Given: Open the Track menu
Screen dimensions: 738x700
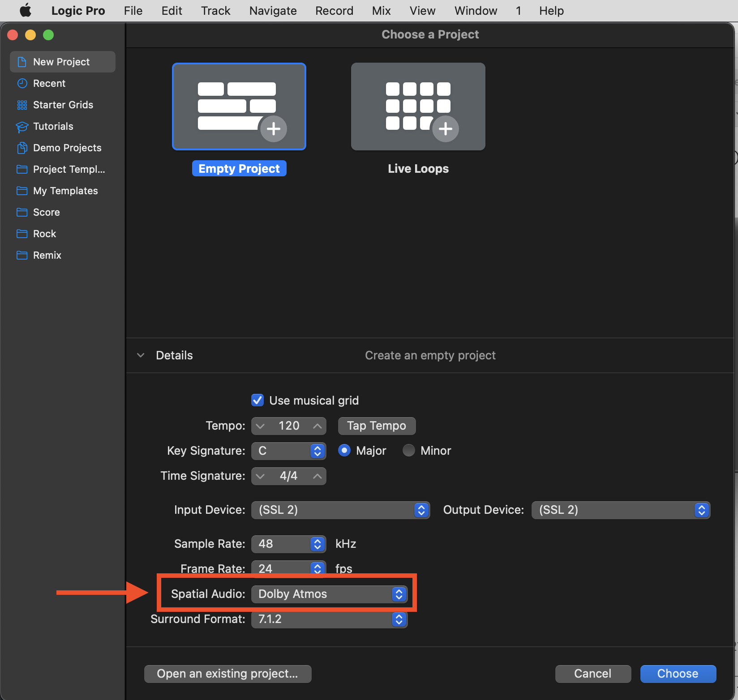Looking at the screenshot, I should (216, 11).
